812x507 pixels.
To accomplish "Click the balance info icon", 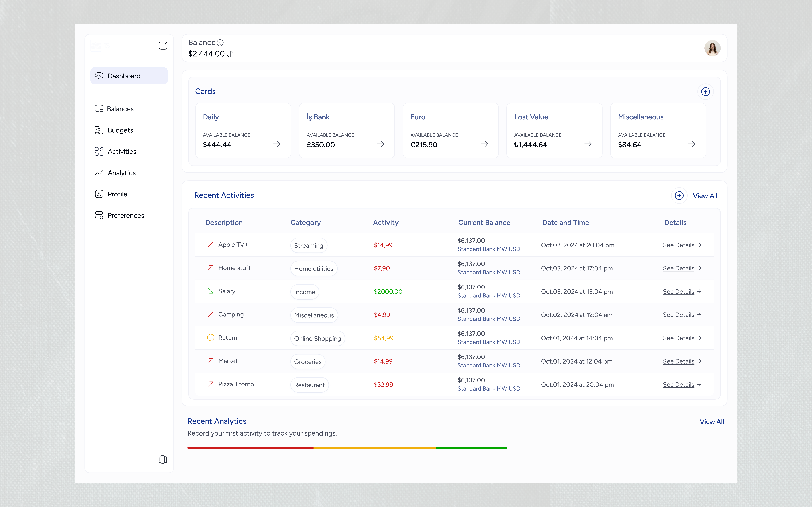I will point(220,43).
